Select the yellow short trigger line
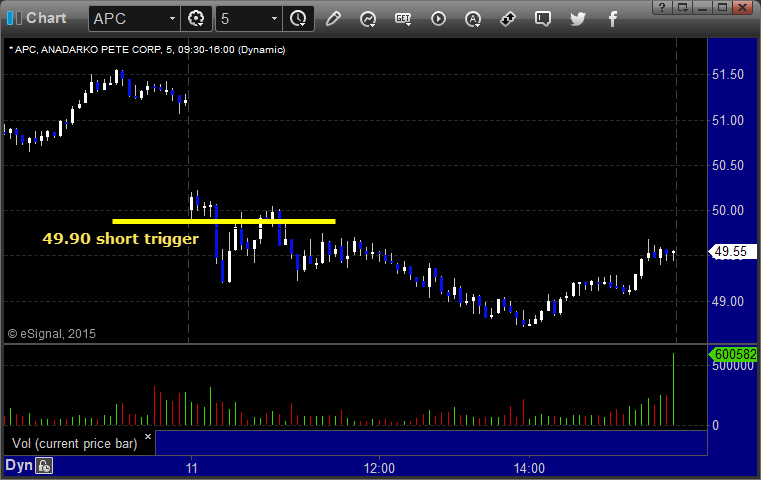 click(224, 221)
